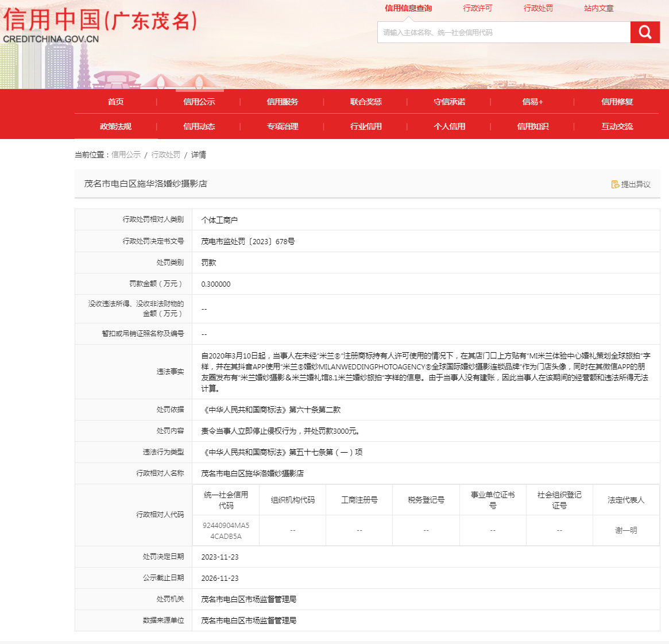669x644 pixels.
Task: Click the 行政处罚 breadcrumb link
Action: 166,155
